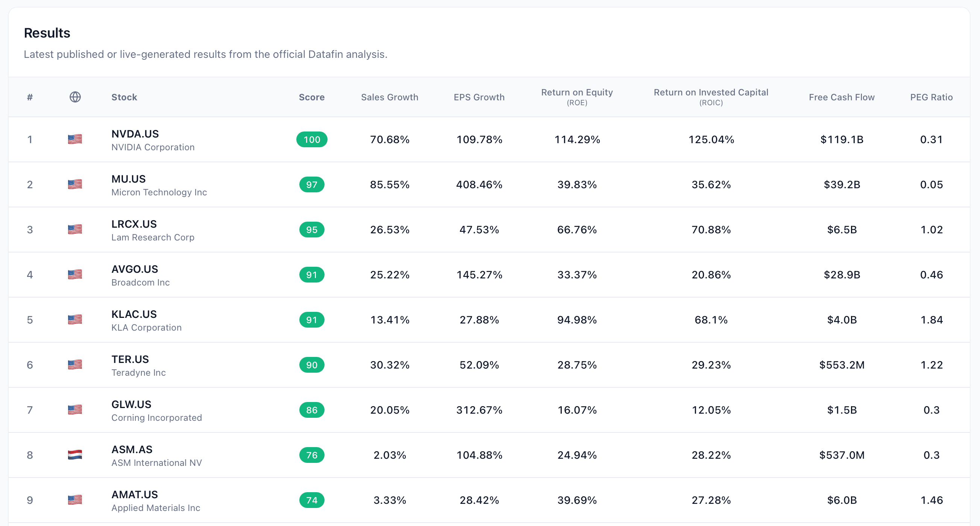The image size is (980, 526).
Task: Click the company name NVIDIA Corporation
Action: pos(153,147)
